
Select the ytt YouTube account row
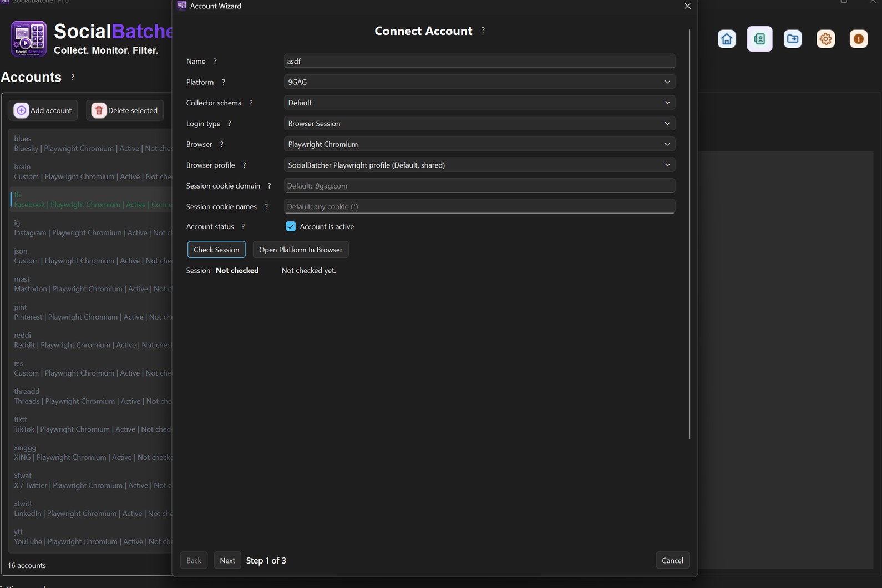click(x=92, y=537)
